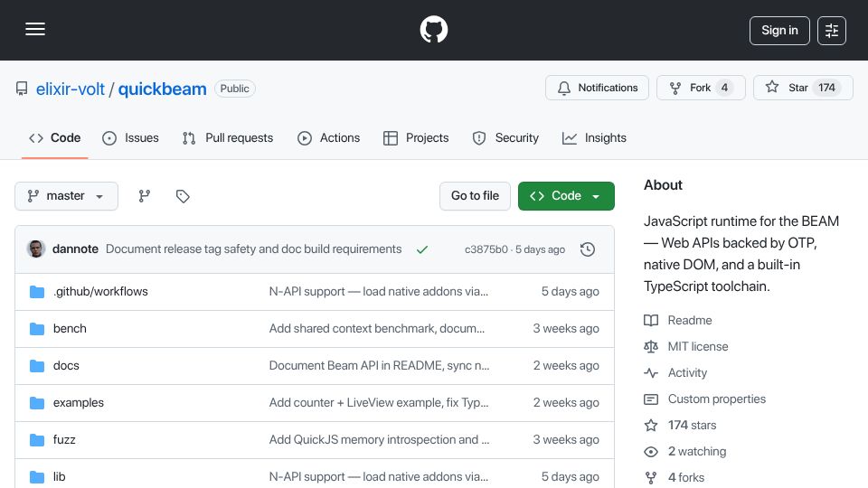This screenshot has width=868, height=488.
Task: Open appearance settings sliders icon
Action: 832,31
